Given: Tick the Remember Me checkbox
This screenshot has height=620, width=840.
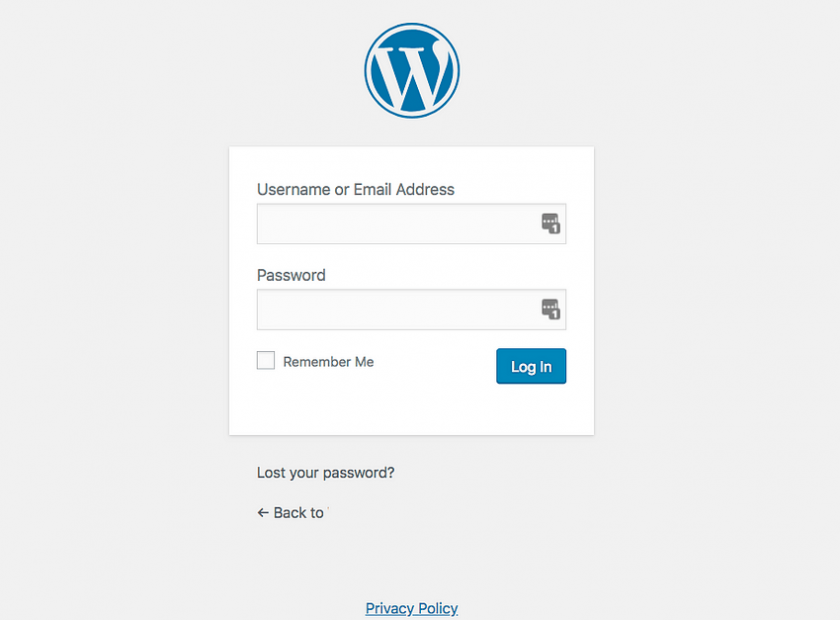Looking at the screenshot, I should coord(266,361).
